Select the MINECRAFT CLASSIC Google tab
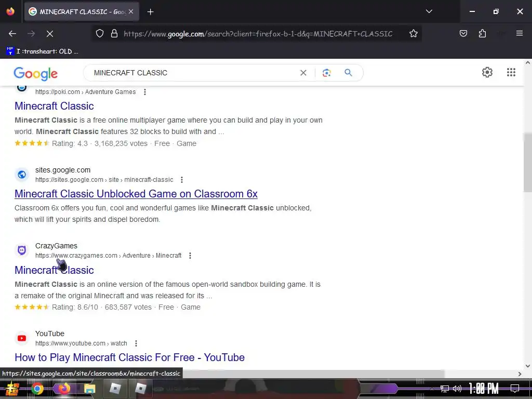The height and width of the screenshot is (399, 532). (x=82, y=11)
